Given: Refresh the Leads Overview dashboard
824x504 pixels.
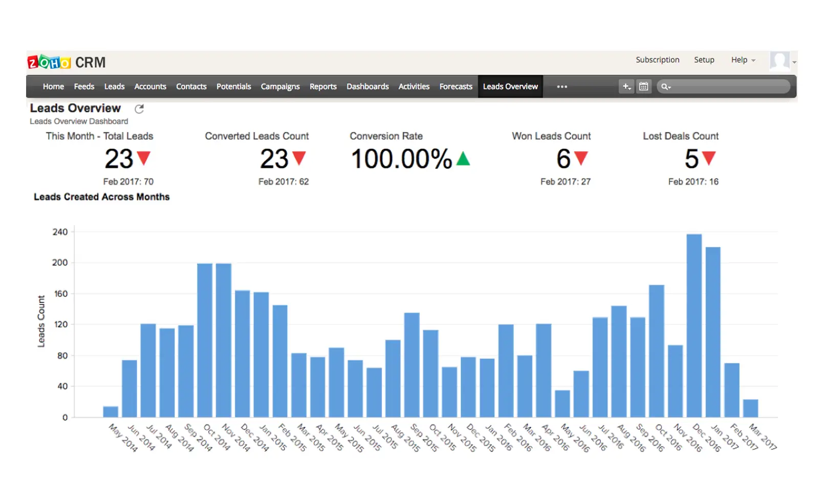Looking at the screenshot, I should (x=139, y=108).
